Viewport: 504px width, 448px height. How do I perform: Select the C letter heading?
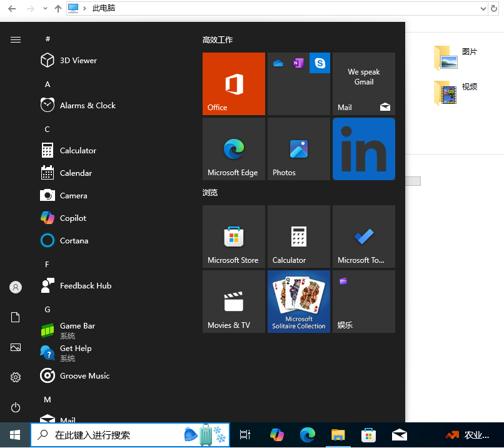click(48, 130)
